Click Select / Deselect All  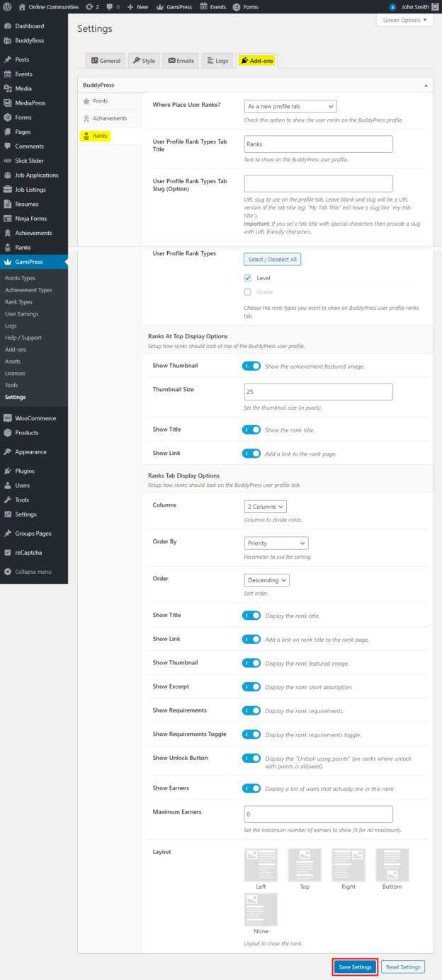pyautogui.click(x=272, y=259)
